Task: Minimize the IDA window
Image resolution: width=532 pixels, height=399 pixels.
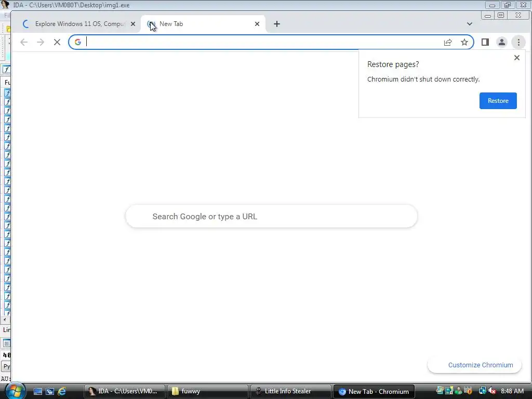Action: point(492,5)
